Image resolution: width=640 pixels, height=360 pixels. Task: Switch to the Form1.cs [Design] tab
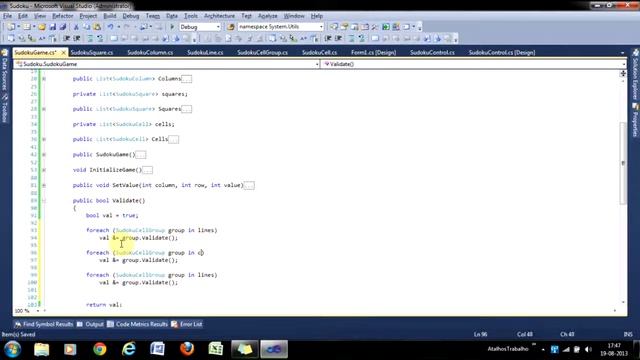point(373,53)
